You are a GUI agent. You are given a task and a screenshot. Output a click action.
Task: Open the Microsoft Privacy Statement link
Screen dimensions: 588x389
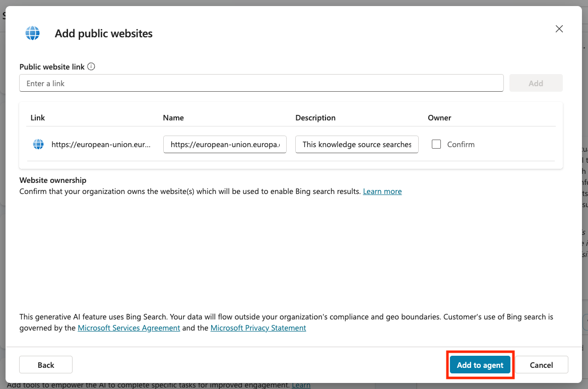point(258,328)
